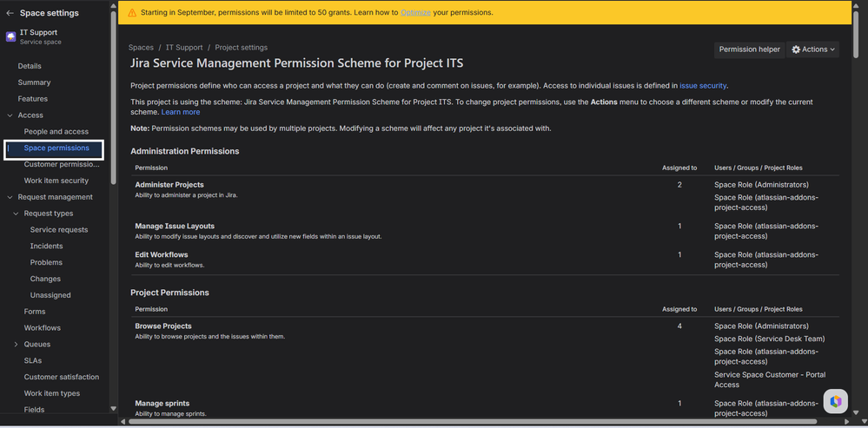Open Forms in the sidebar
The image size is (868, 428).
point(35,312)
